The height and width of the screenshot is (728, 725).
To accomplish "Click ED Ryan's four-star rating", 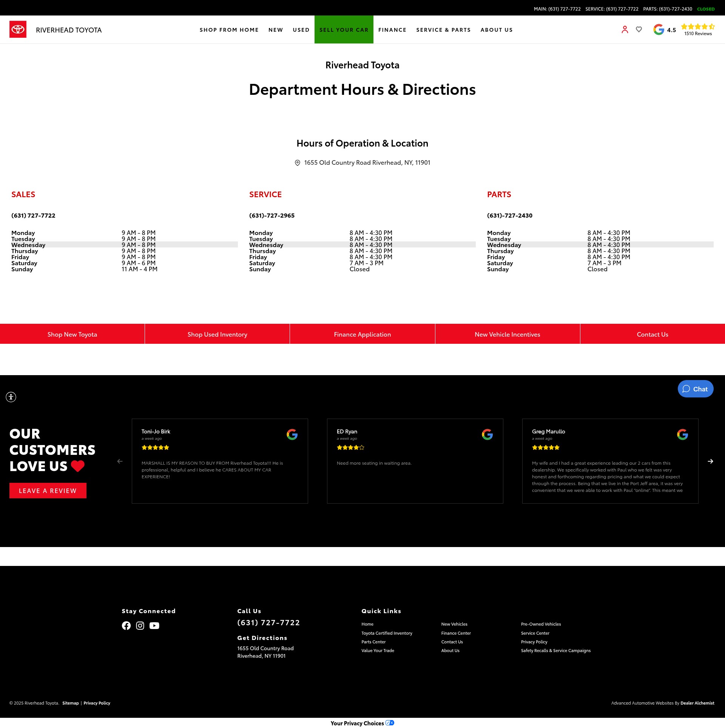I will coord(350,448).
